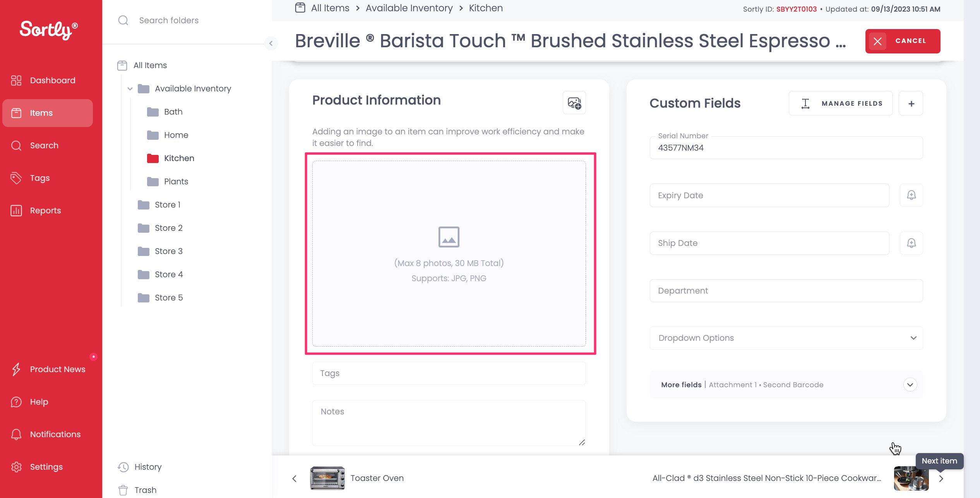Click the item title to edit it
The image size is (980, 498).
point(570,41)
